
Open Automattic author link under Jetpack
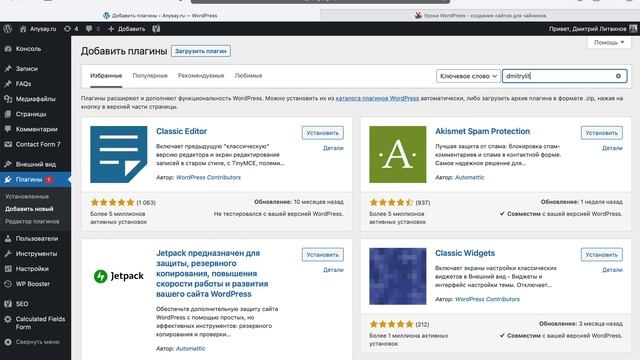(x=190, y=349)
